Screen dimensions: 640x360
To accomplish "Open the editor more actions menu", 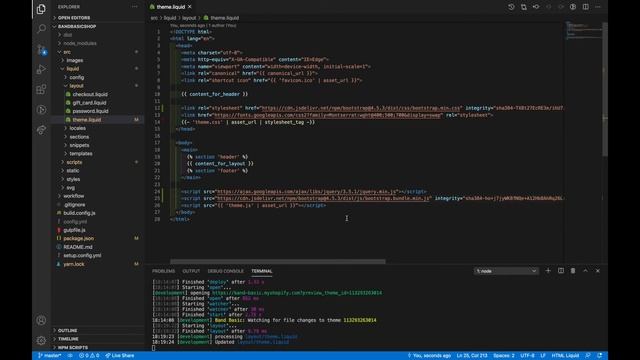I will [x=598, y=7].
